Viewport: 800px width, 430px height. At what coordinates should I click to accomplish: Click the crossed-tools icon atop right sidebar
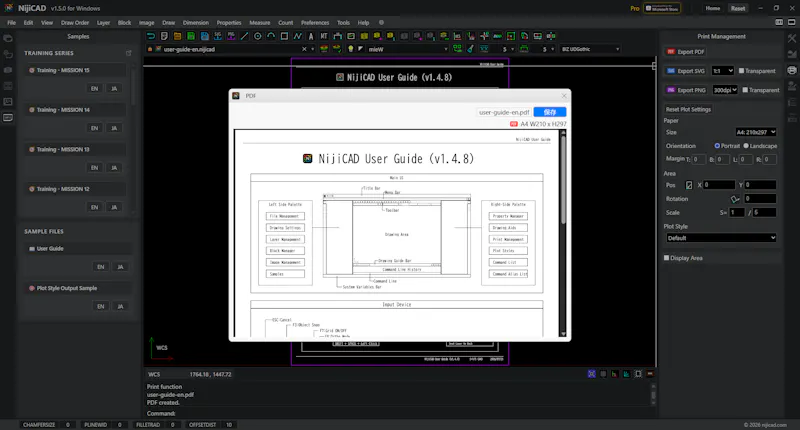[x=792, y=38]
